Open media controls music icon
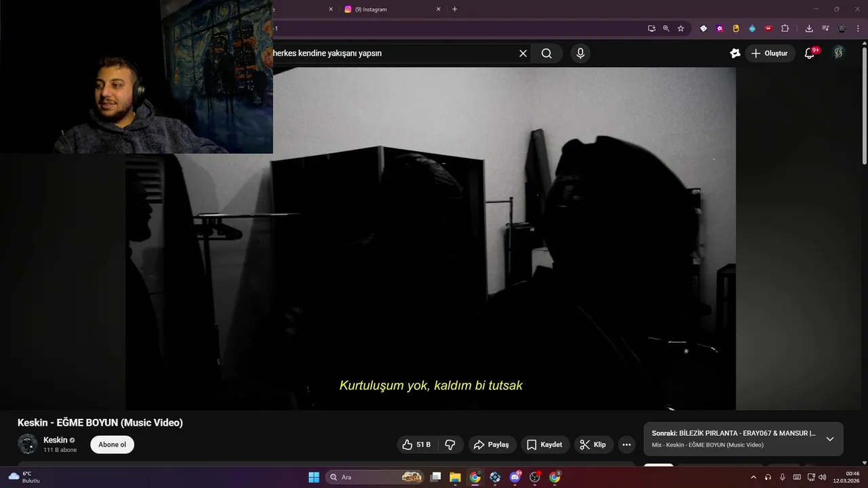 [x=825, y=28]
